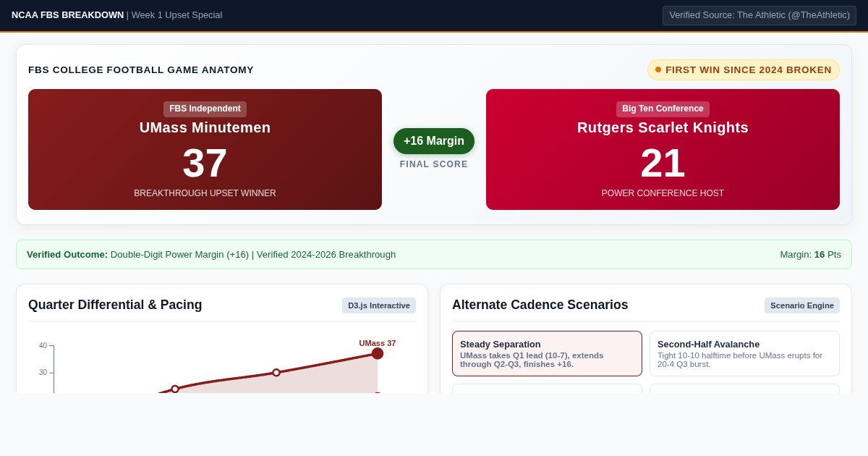Image resolution: width=868 pixels, height=456 pixels.
Task: Click the Rutgers Scarlet Knights team name
Action: (663, 128)
